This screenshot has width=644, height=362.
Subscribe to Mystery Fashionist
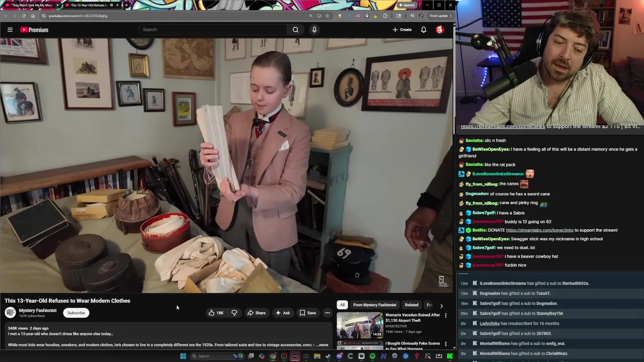click(76, 313)
